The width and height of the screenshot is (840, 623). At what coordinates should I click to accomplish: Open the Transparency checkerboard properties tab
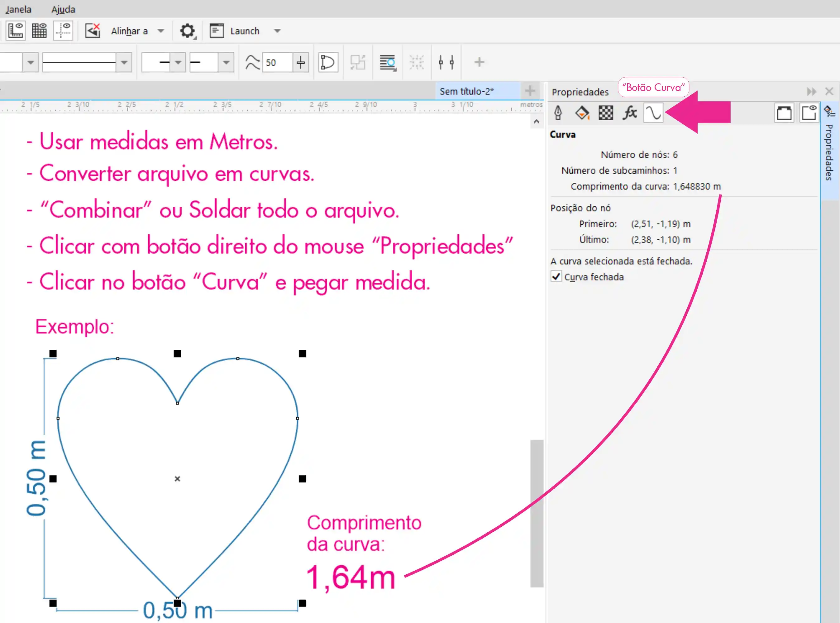pos(605,113)
